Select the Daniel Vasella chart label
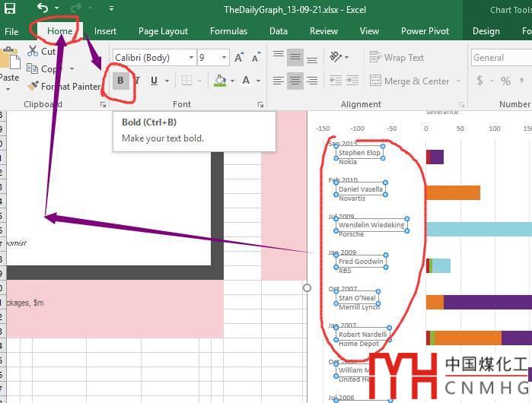Viewport: 532px width, 403px height. pos(361,189)
